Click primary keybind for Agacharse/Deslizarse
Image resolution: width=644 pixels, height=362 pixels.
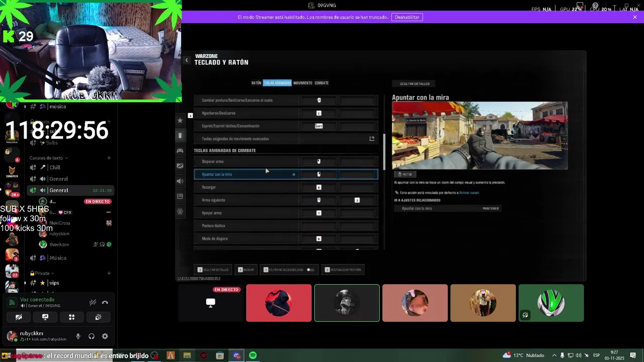click(x=318, y=113)
